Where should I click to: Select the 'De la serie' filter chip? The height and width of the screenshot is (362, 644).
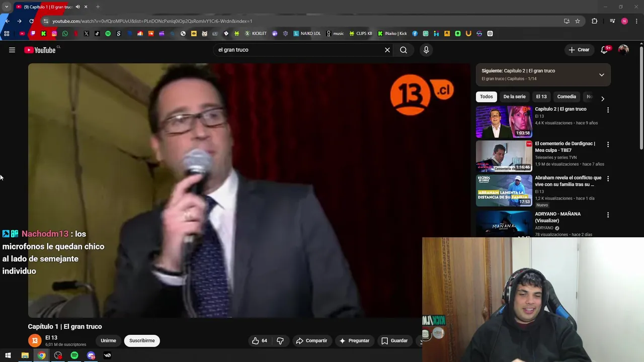click(x=514, y=97)
